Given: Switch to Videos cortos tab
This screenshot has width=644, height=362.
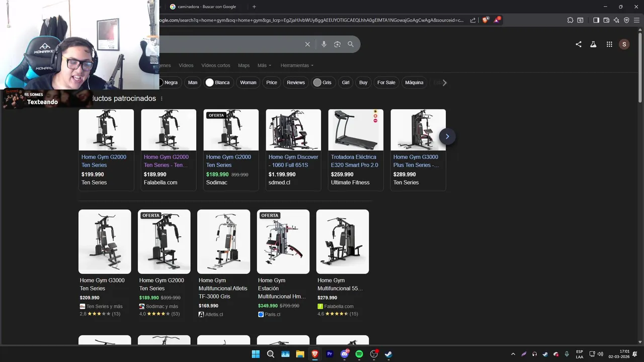Looking at the screenshot, I should point(216,65).
